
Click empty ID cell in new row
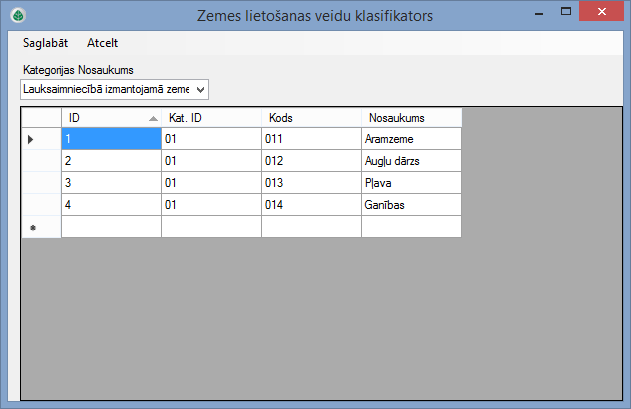(111, 227)
